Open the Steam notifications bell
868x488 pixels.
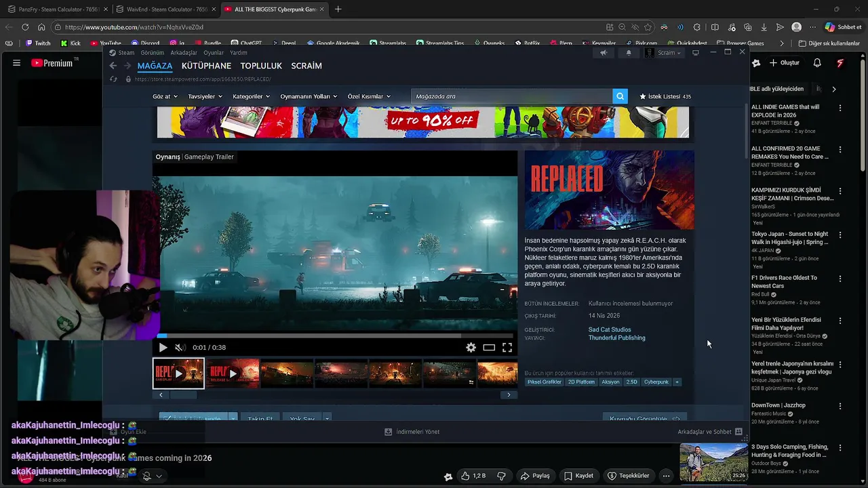tap(629, 52)
